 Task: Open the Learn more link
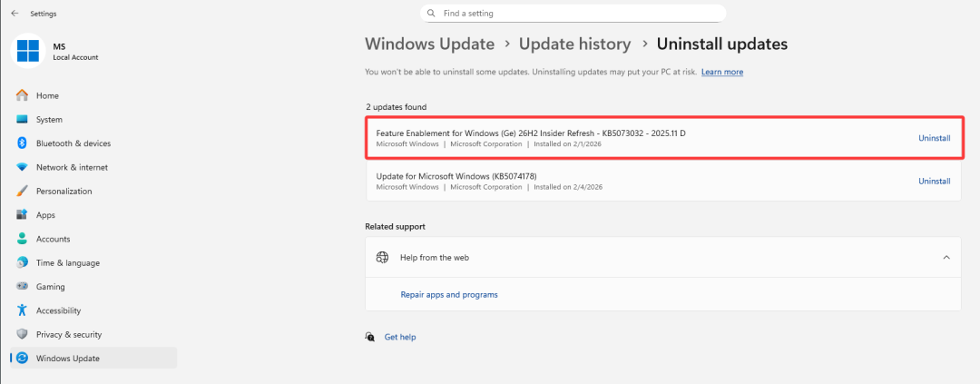tap(721, 72)
